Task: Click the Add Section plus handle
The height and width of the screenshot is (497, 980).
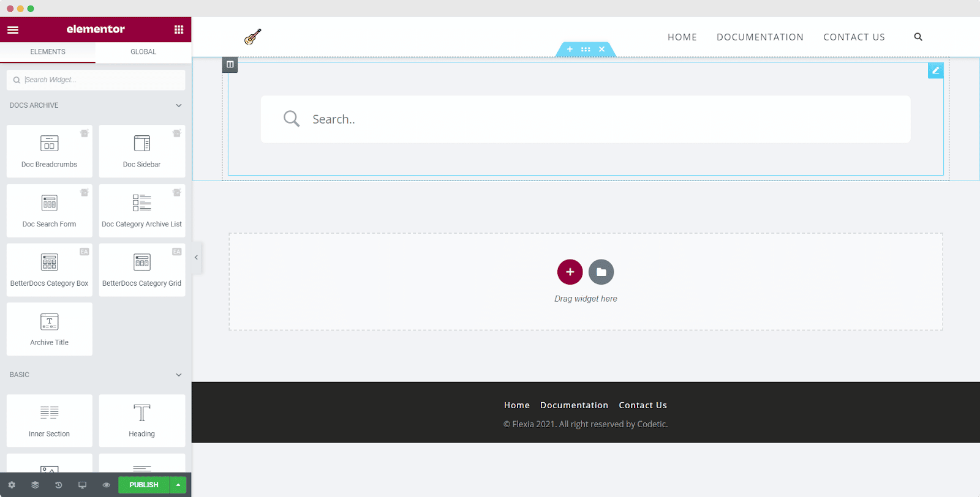Action: (x=570, y=49)
